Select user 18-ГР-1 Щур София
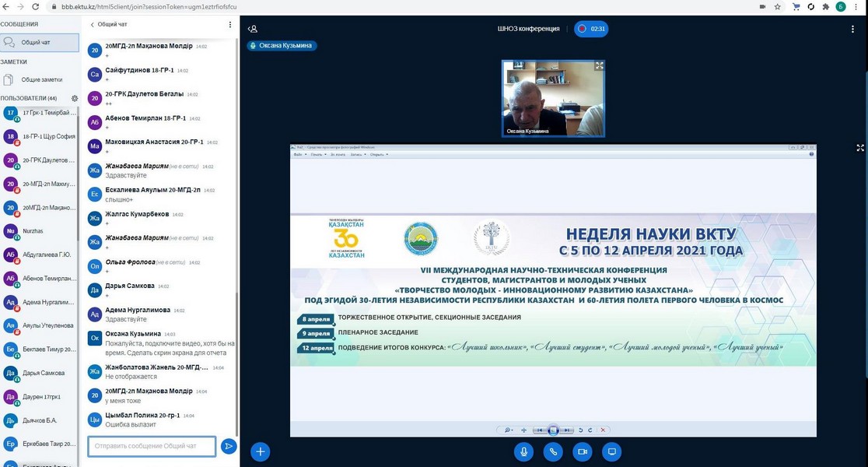This screenshot has width=868, height=467. pyautogui.click(x=40, y=136)
